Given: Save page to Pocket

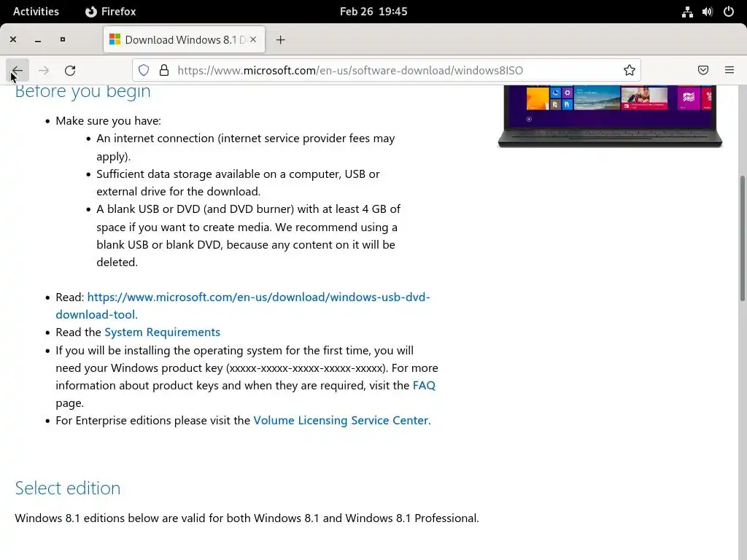Looking at the screenshot, I should pyautogui.click(x=703, y=71).
